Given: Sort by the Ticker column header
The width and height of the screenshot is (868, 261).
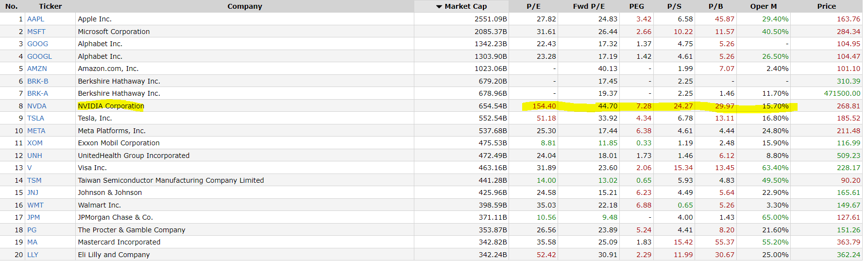Looking at the screenshot, I should tap(51, 6).
